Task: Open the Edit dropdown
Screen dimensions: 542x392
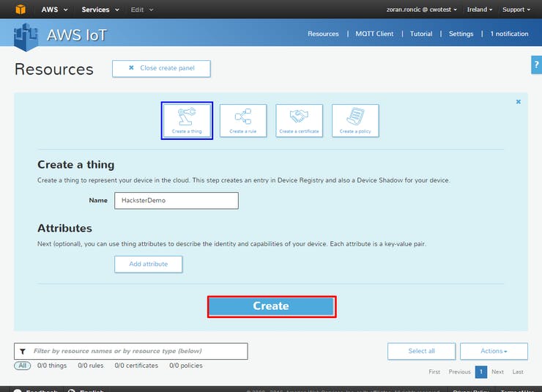Action: (x=141, y=10)
